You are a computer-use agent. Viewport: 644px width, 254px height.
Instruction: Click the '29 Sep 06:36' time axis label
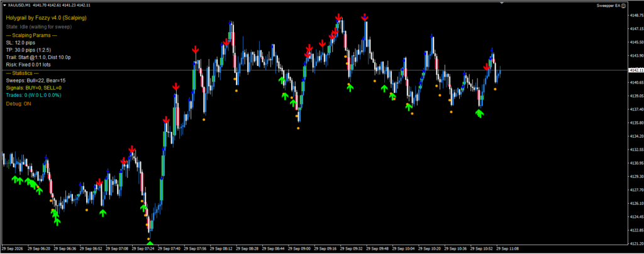65,249
